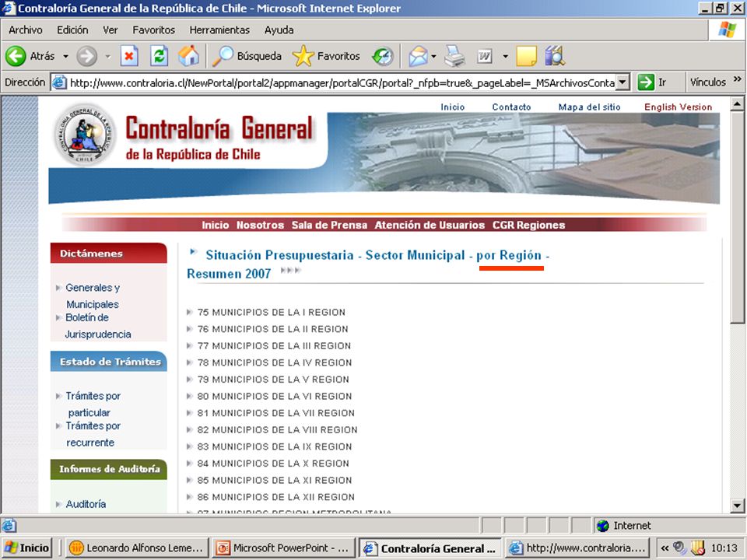The image size is (747, 560).
Task: Expand the arrows next to Resumen 2007
Action: coord(290,271)
